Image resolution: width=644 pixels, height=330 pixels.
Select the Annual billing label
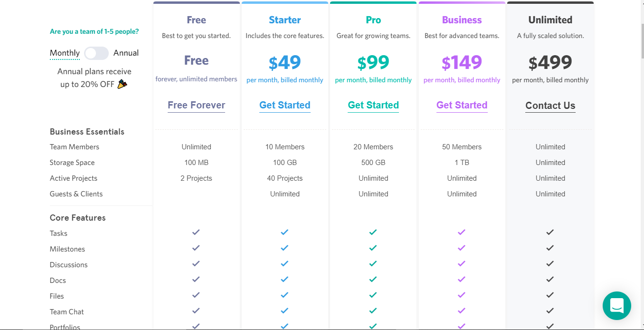tap(126, 53)
